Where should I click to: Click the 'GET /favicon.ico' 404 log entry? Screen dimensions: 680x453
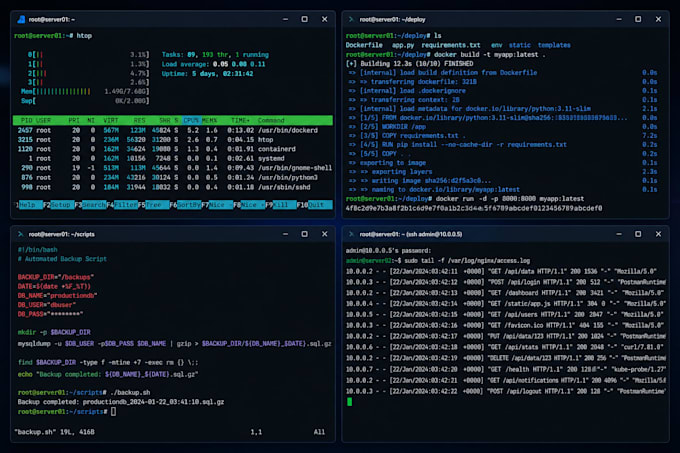(x=506, y=326)
